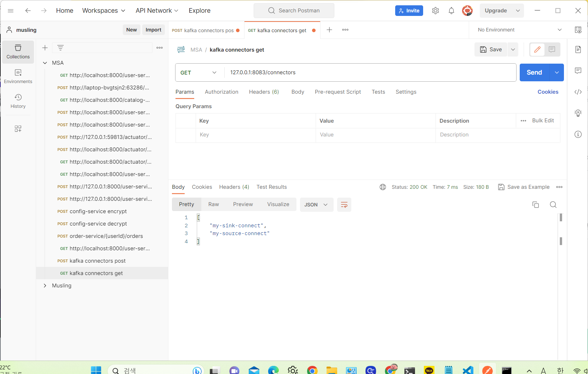Switch to comment mode icon
This screenshot has height=374, width=588.
(552, 49)
